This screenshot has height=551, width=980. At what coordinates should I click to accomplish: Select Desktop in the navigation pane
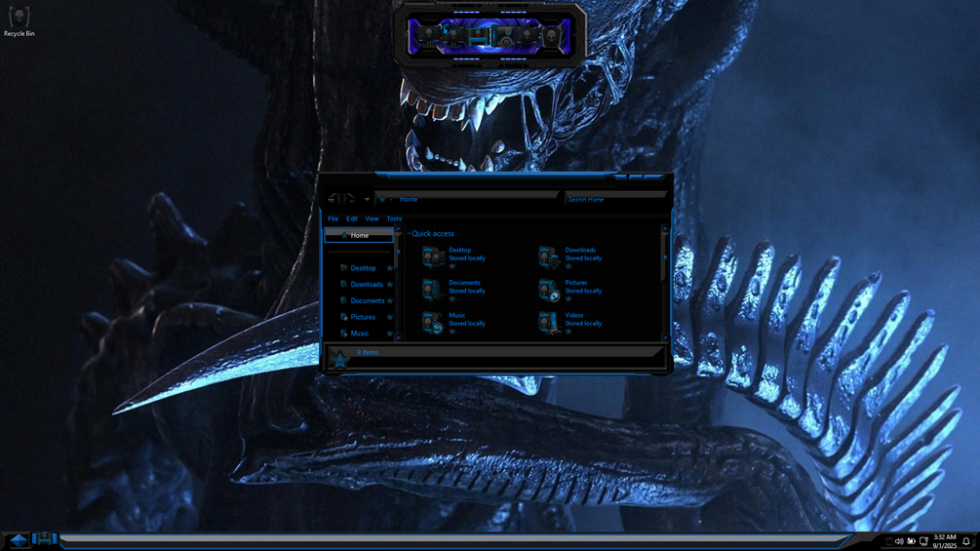363,268
